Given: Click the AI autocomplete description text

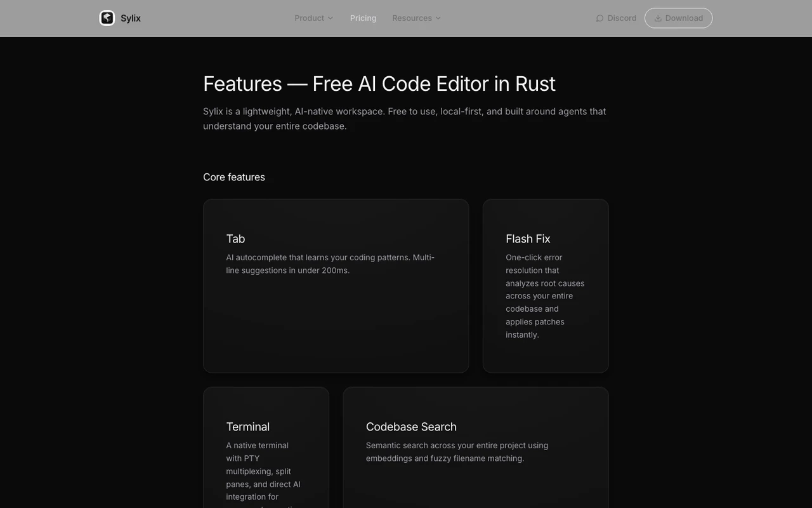Looking at the screenshot, I should (331, 264).
